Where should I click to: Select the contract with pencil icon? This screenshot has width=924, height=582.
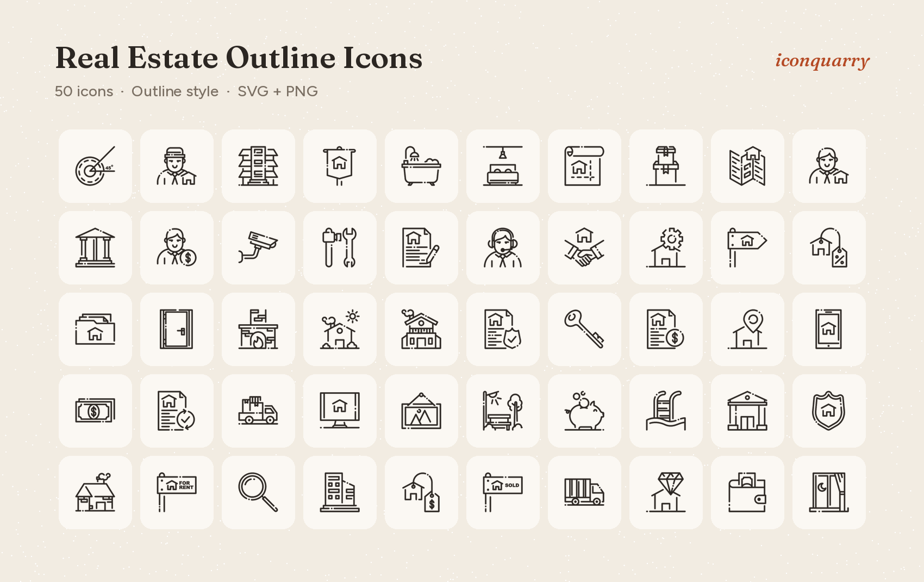pyautogui.click(x=421, y=247)
